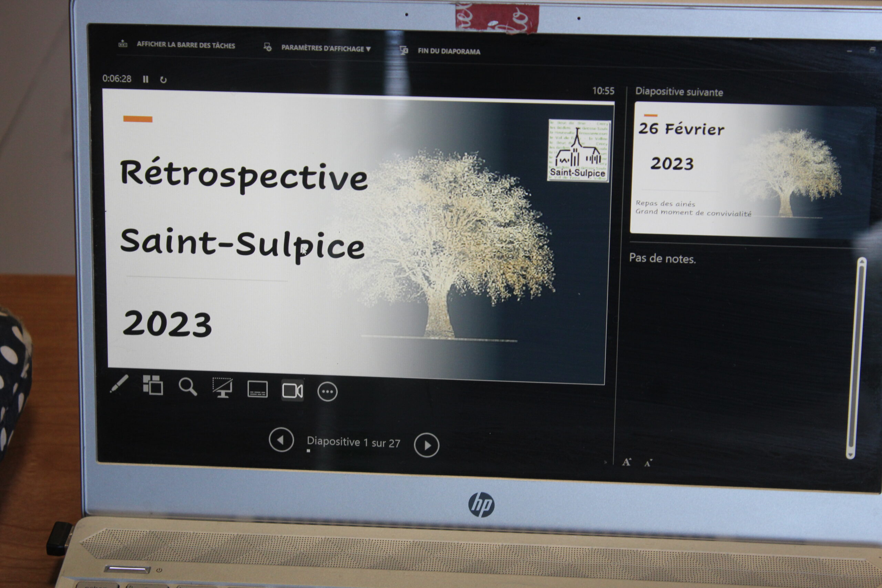Open Paramètres d'affichage dropdown

point(326,48)
